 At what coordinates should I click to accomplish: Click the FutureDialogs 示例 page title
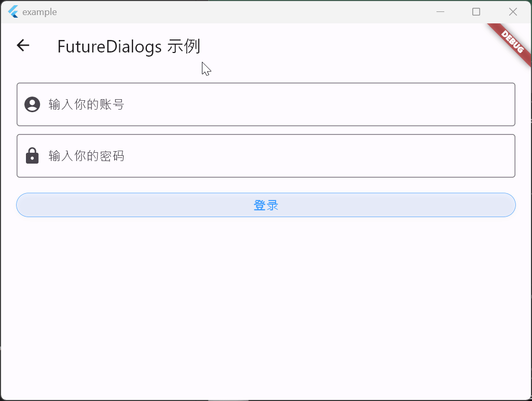129,47
